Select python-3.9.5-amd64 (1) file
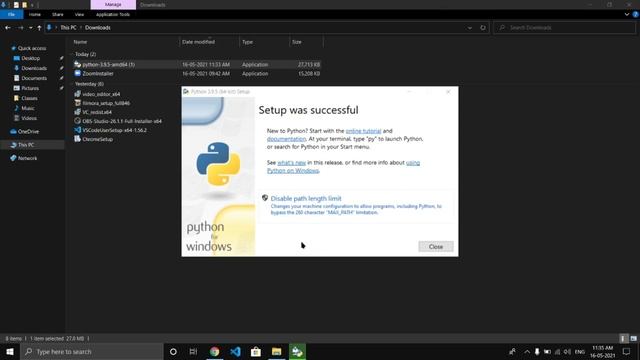The height and width of the screenshot is (360, 640). click(x=109, y=64)
